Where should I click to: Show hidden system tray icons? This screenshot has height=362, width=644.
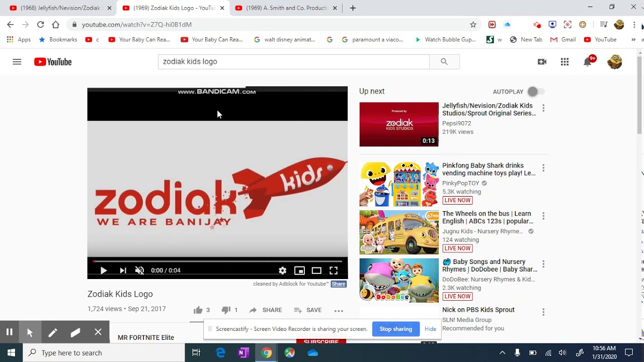tap(502, 353)
